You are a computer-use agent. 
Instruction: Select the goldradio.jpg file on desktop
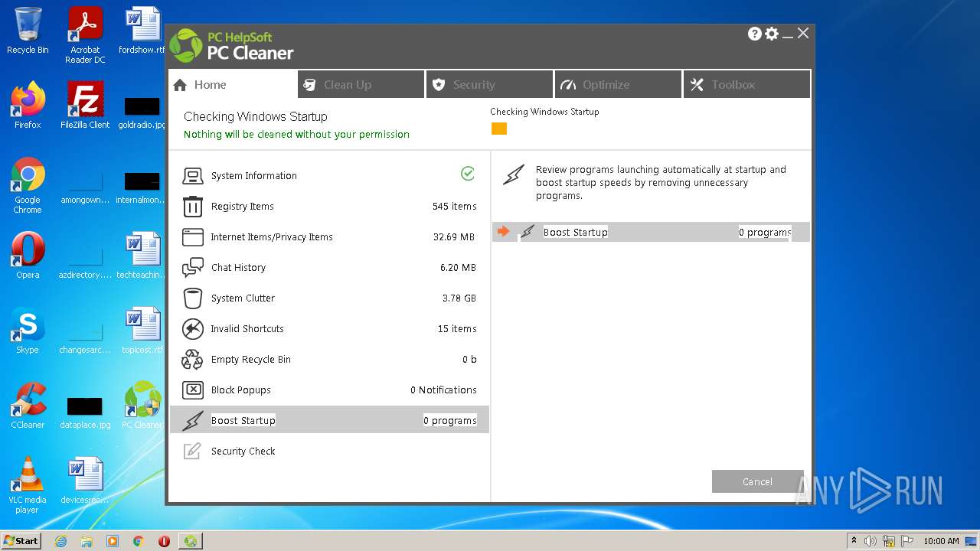pyautogui.click(x=142, y=111)
